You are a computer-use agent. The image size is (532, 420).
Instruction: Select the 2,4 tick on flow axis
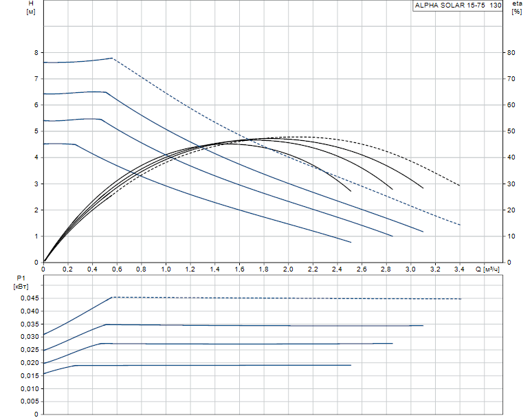point(337,269)
